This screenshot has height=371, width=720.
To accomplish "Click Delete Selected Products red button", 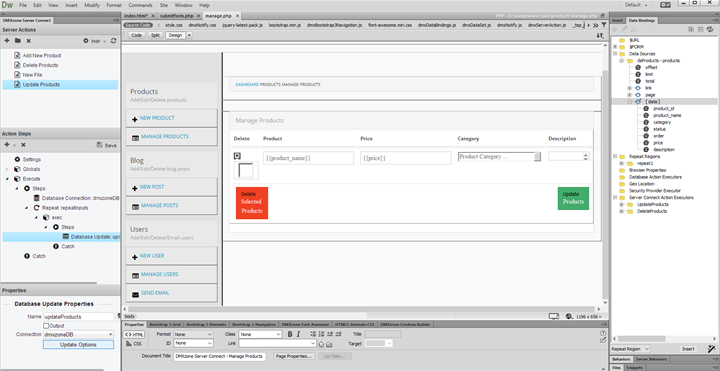I will point(252,202).
